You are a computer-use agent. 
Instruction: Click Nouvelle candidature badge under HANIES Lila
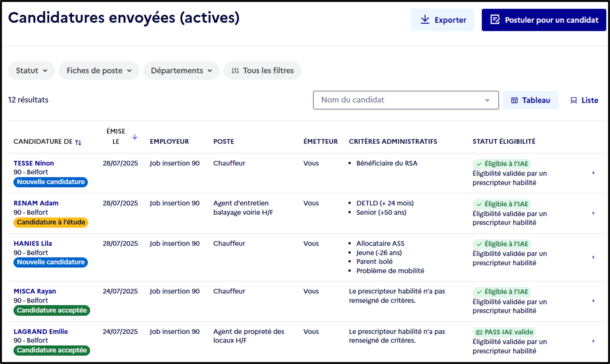pyautogui.click(x=51, y=262)
